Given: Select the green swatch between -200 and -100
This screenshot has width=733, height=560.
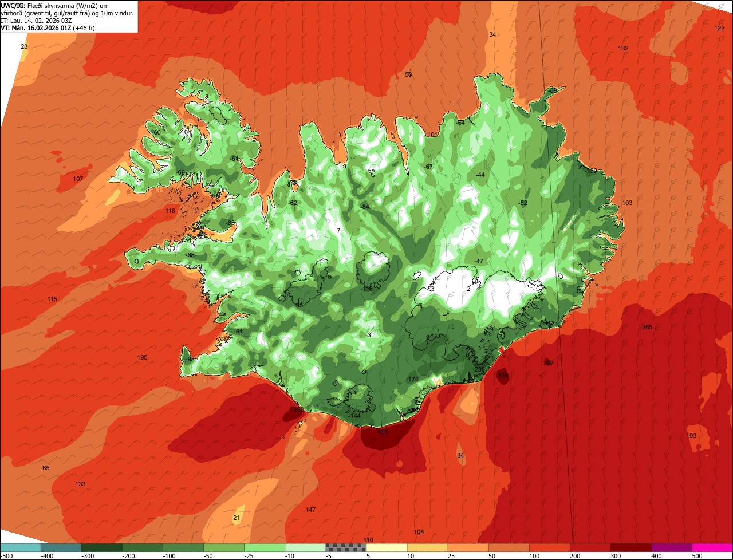Looking at the screenshot, I should (142, 547).
